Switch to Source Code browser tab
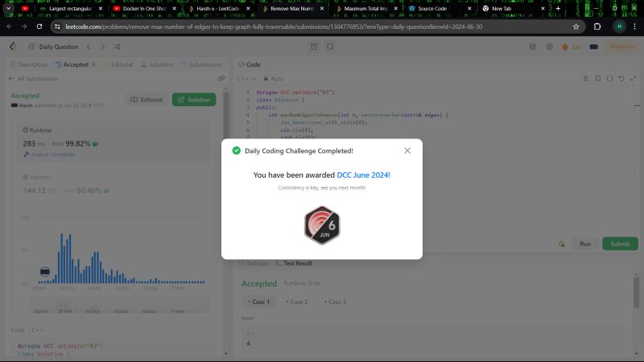Image resolution: width=644 pixels, height=362 pixels. 440,8
